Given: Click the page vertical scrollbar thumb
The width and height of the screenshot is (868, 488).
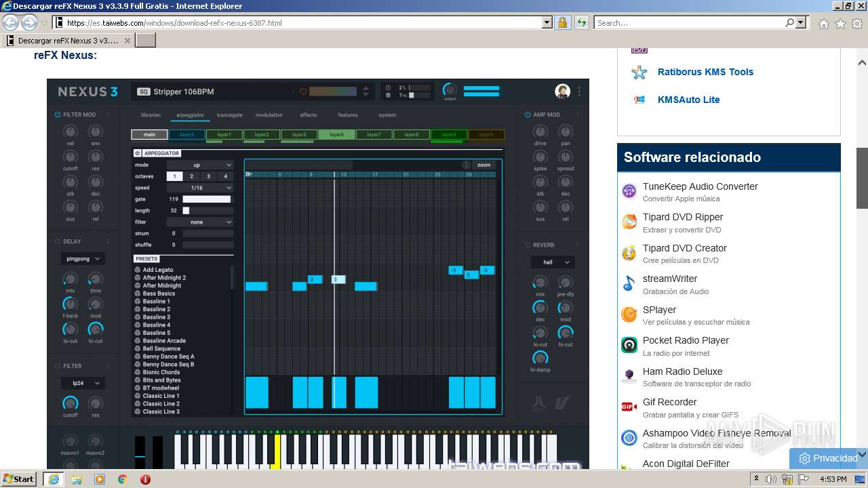Looking at the screenshot, I should tap(862, 178).
